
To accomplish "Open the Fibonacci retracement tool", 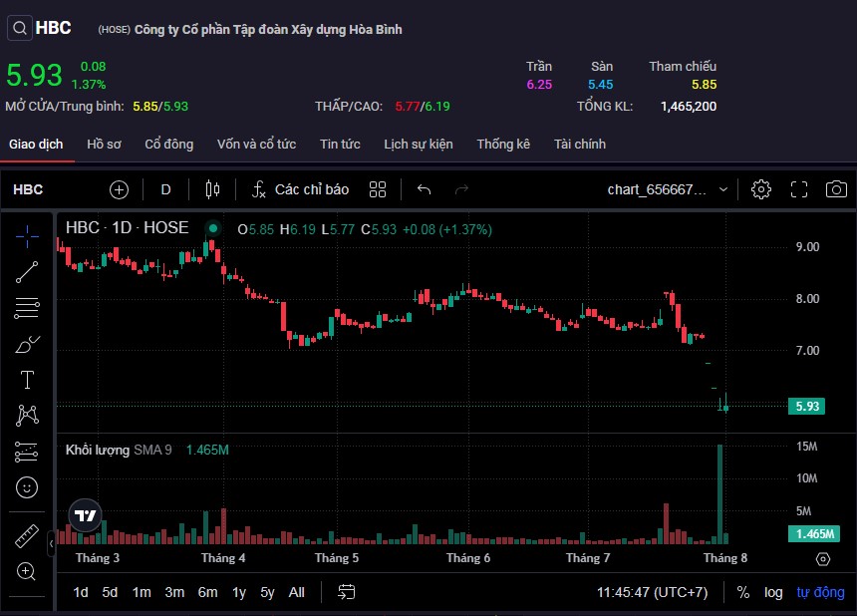I will point(27,308).
